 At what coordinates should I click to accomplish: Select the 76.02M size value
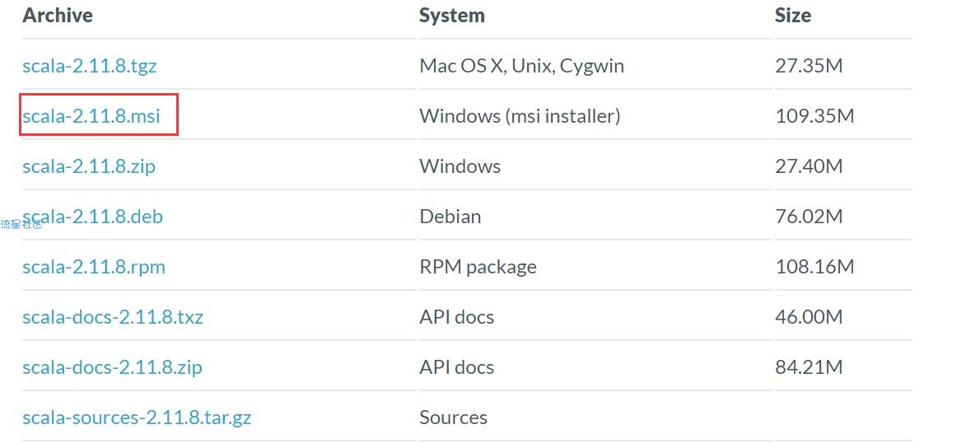tap(810, 217)
